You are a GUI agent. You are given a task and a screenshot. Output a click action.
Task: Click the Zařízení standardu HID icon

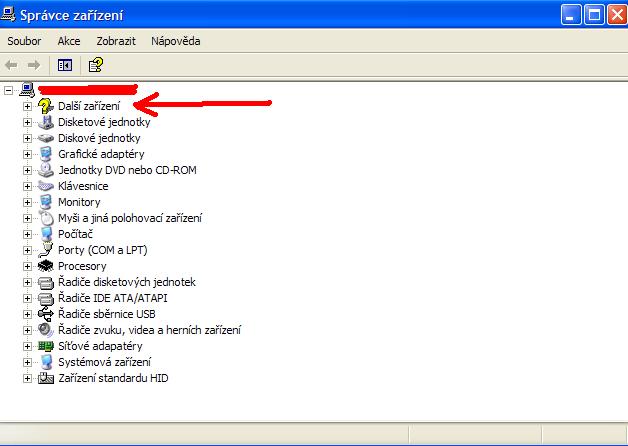46,378
